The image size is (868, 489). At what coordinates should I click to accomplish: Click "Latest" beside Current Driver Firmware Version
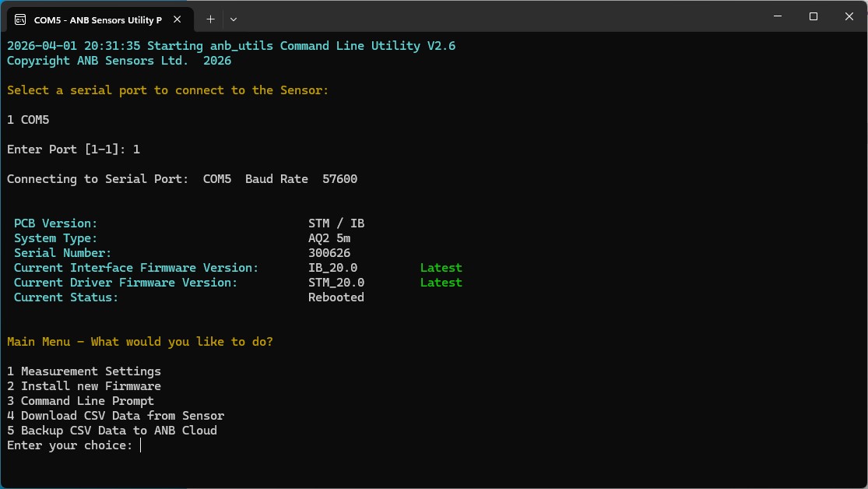click(441, 282)
